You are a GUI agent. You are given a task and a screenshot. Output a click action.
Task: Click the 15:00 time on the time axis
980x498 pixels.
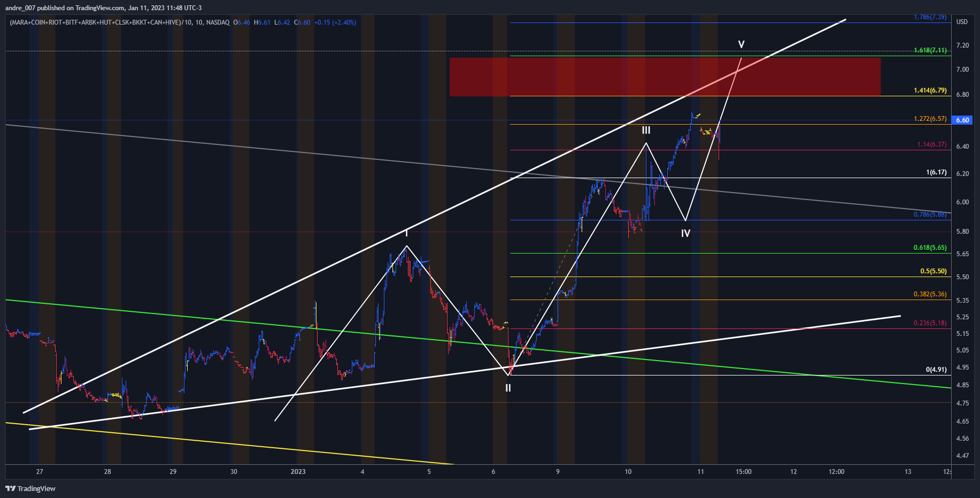click(744, 472)
